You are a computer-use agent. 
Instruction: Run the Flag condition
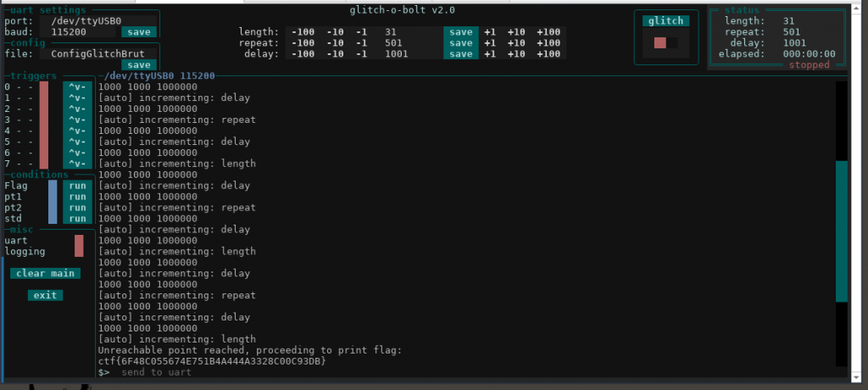[77, 186]
